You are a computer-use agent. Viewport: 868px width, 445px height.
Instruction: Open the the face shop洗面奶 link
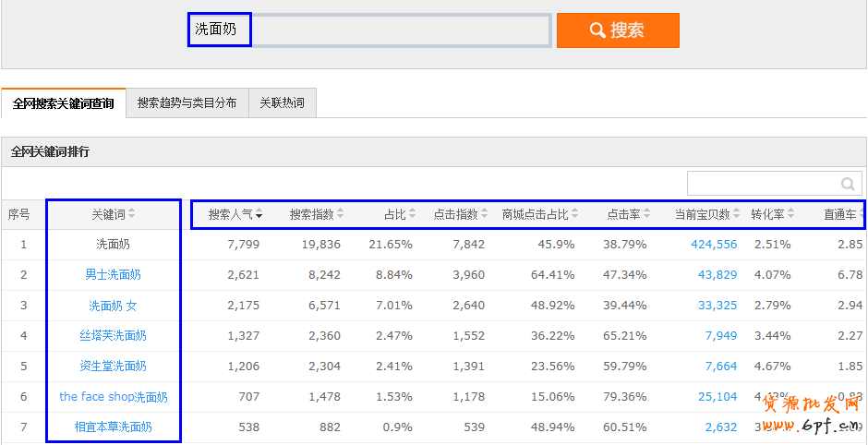coord(113,397)
